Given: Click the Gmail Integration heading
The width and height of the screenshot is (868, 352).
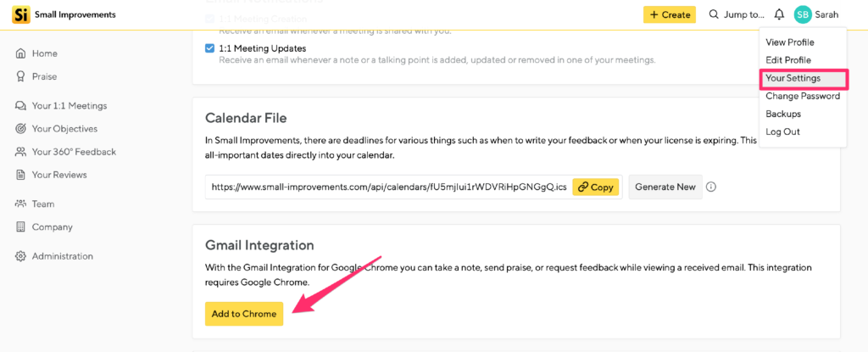Looking at the screenshot, I should 259,244.
